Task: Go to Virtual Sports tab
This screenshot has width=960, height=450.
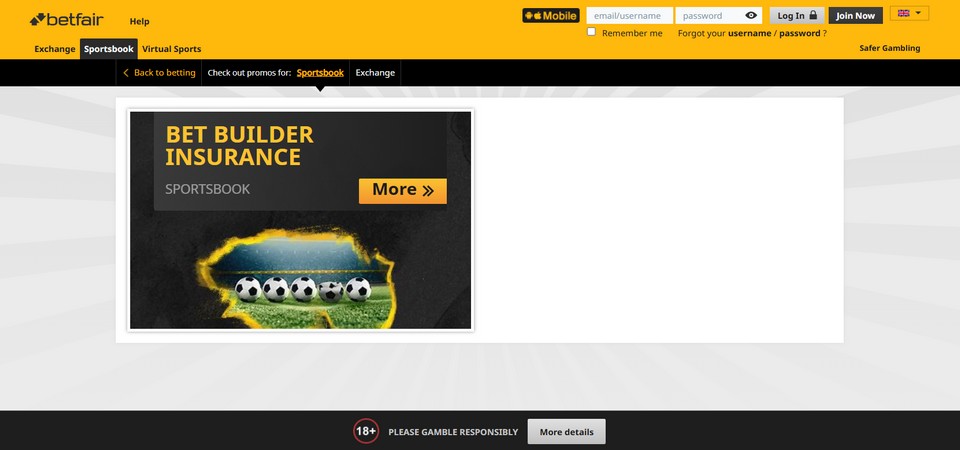Action: (171, 49)
